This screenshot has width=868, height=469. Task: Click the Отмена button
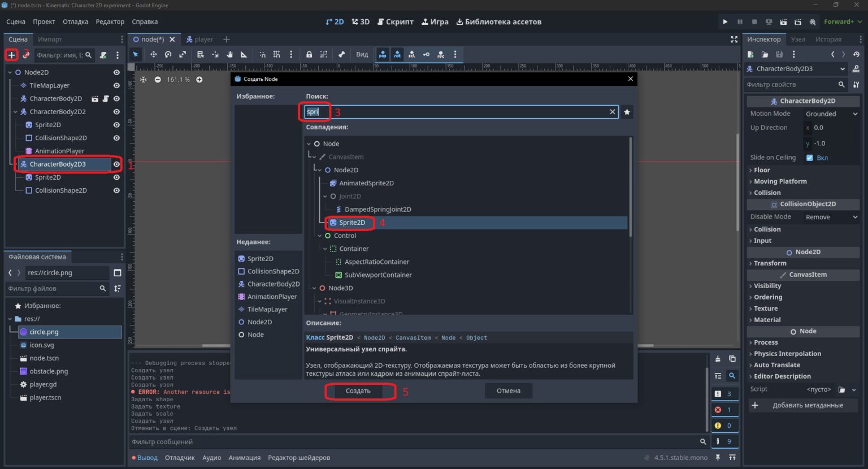509,391
